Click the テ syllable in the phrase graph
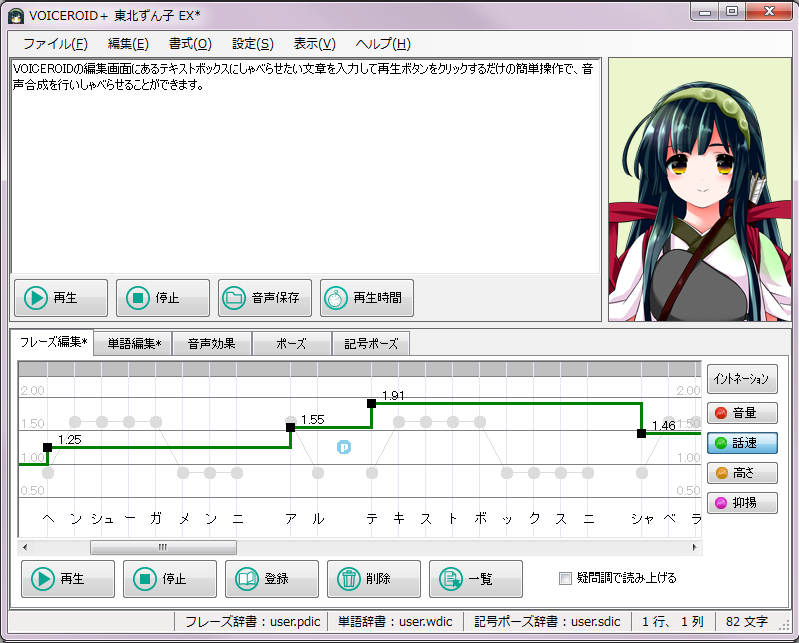This screenshot has height=643, width=799. coord(371,519)
